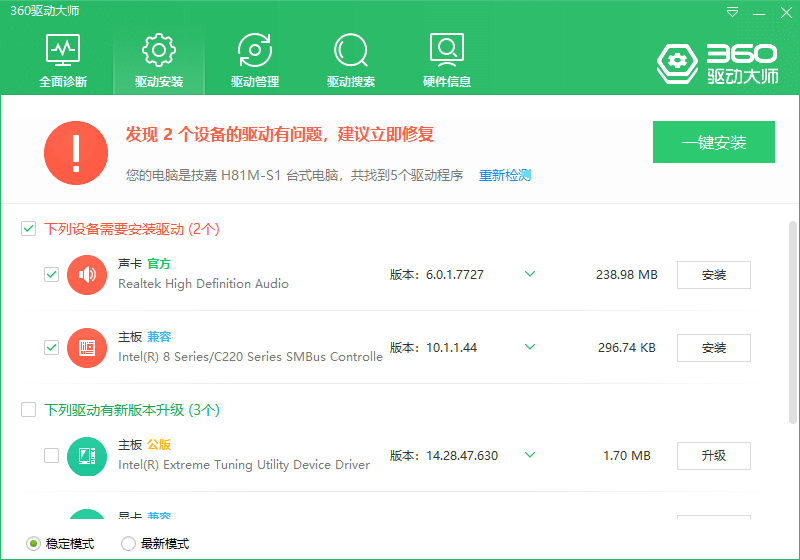This screenshot has height=560, width=800.
Task: Click the Realtek High Definition Audio text
Action: click(x=204, y=284)
